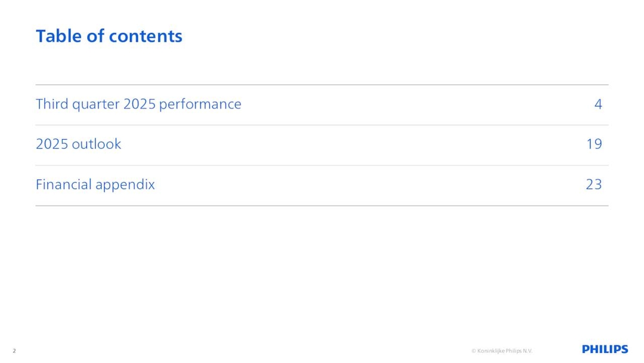Click the bottom divider below Financial appendix

pos(322,205)
